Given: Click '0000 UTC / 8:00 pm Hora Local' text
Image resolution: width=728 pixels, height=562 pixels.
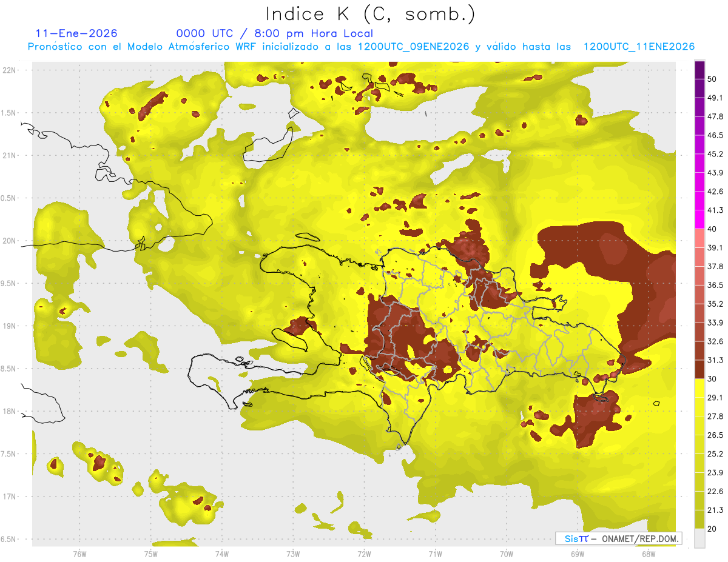Looking at the screenshot, I should point(275,33).
